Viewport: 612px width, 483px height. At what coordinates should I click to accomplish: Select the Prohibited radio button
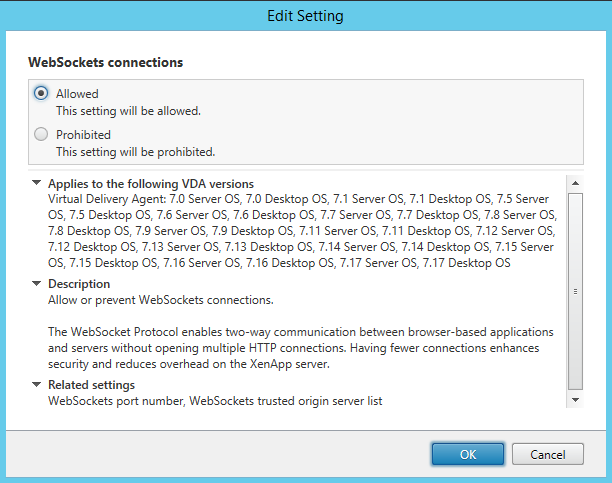point(41,134)
